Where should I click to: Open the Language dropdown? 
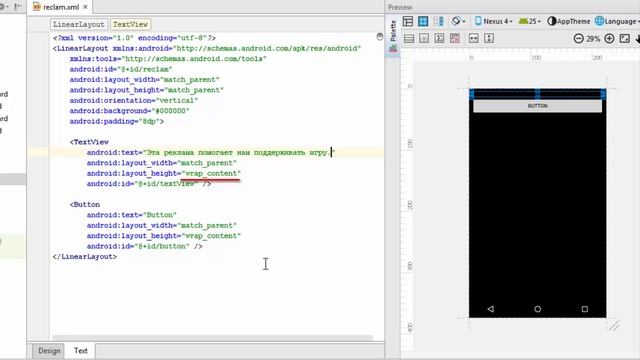[x=617, y=21]
